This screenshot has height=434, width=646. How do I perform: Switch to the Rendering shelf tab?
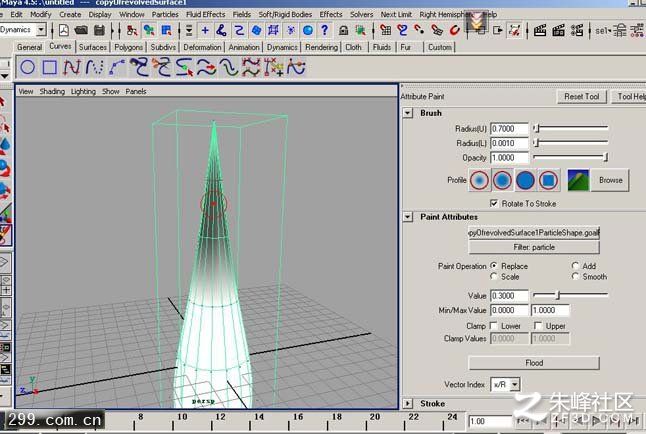coord(321,47)
